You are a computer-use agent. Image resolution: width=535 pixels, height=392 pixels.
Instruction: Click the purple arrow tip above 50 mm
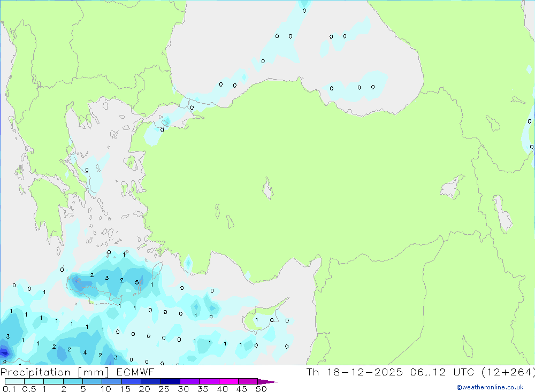267,382
